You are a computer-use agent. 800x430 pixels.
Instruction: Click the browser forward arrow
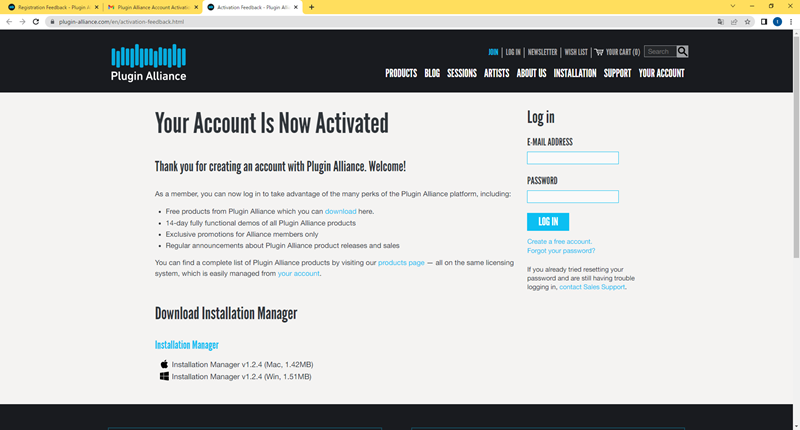click(x=22, y=22)
